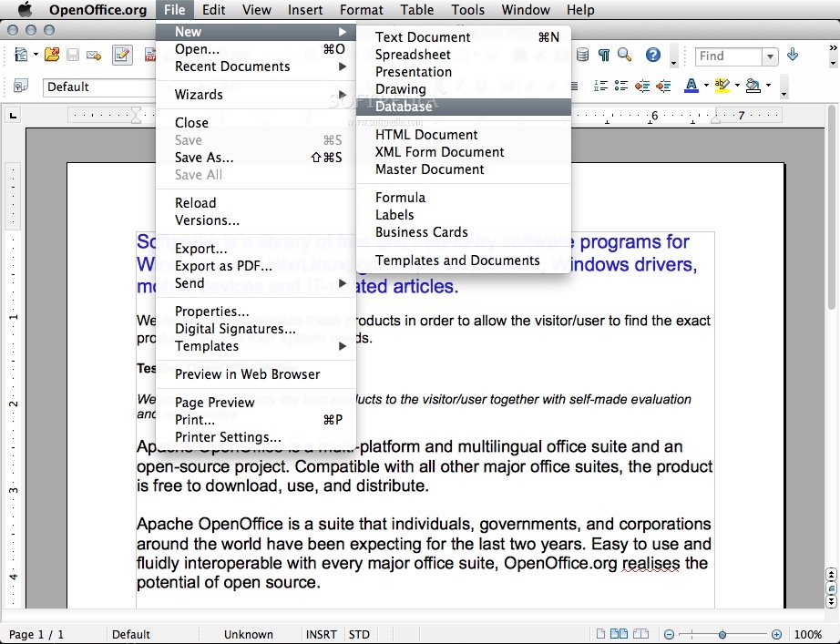Screen dimensions: 840x644
Task: Choose Save As... in File menu
Action: point(256,158)
